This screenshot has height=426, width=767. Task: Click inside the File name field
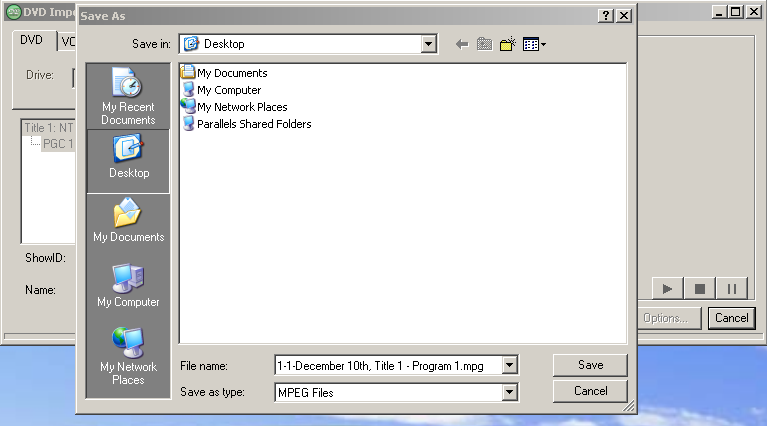(x=388, y=365)
